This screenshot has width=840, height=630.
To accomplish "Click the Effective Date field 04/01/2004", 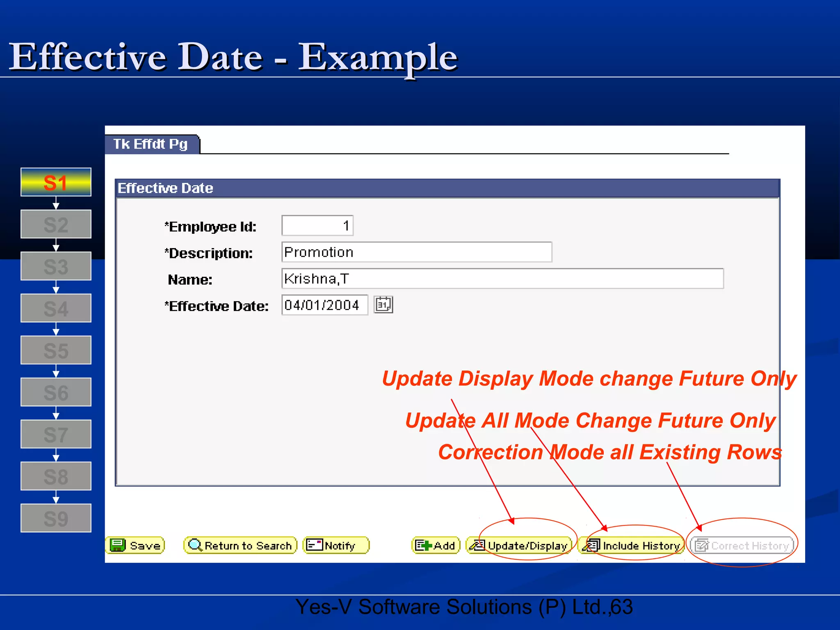I will (324, 305).
